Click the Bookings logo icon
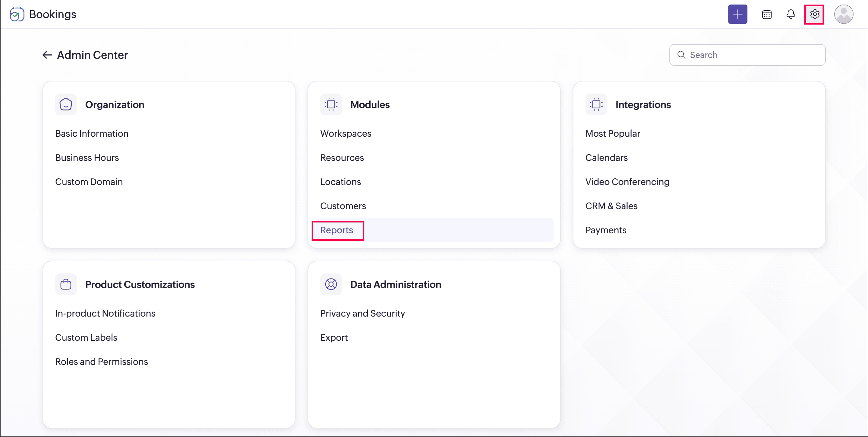The width and height of the screenshot is (868, 437). click(17, 14)
